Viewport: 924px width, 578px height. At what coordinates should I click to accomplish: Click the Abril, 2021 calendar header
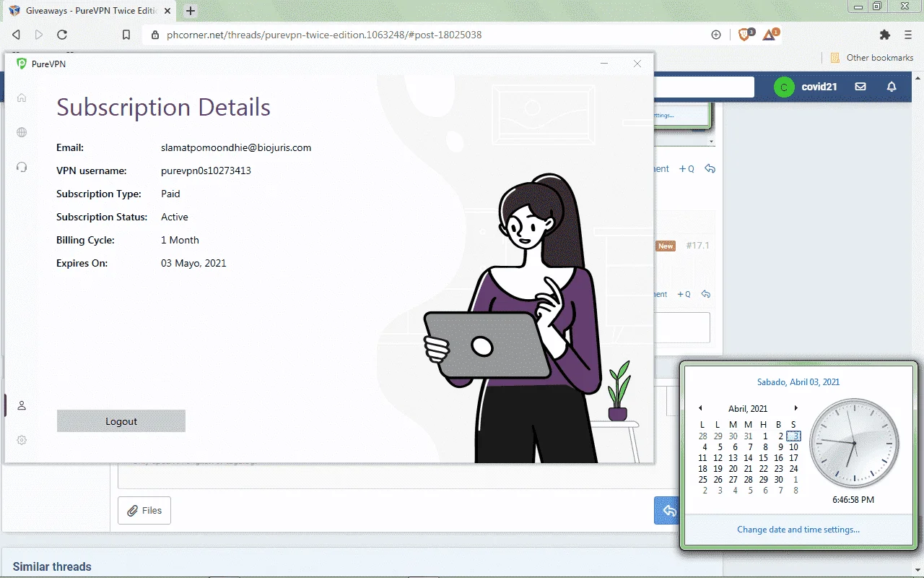tap(748, 409)
